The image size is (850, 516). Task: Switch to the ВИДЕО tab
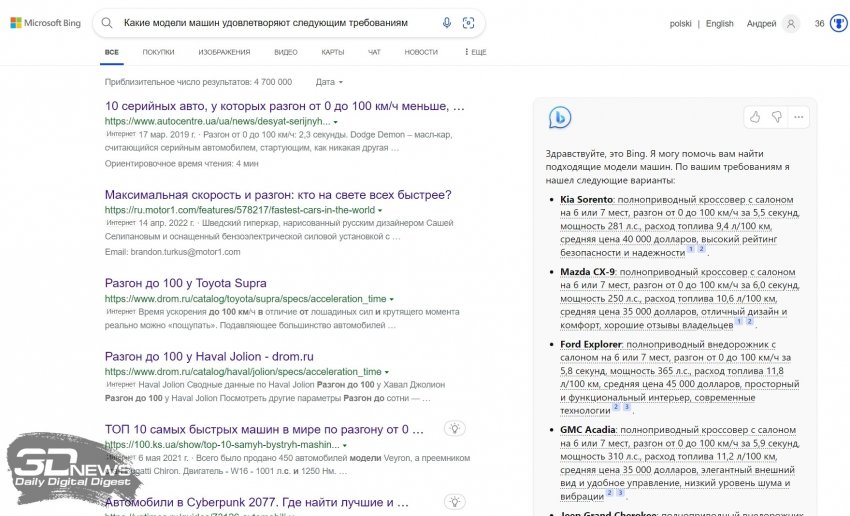(285, 51)
